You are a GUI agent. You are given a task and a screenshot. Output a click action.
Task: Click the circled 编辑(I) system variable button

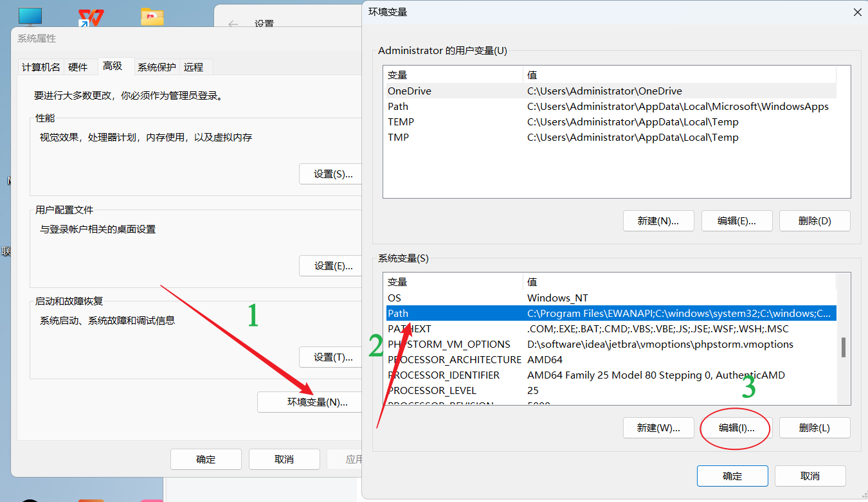735,427
